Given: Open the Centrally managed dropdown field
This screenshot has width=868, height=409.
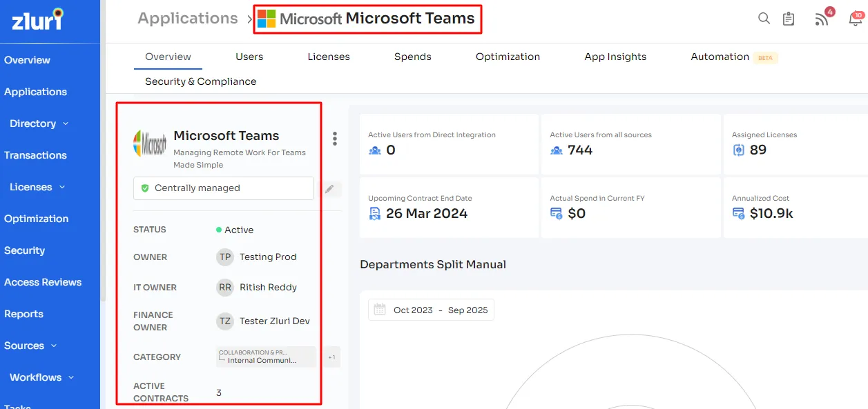Looking at the screenshot, I should pos(224,188).
